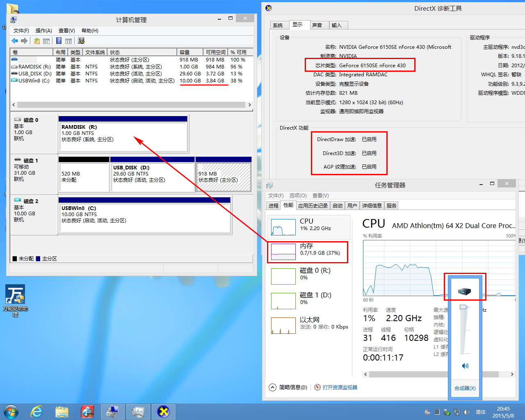Sort volumes by the 容量 column header
The image size is (525, 420).
tap(189, 52)
